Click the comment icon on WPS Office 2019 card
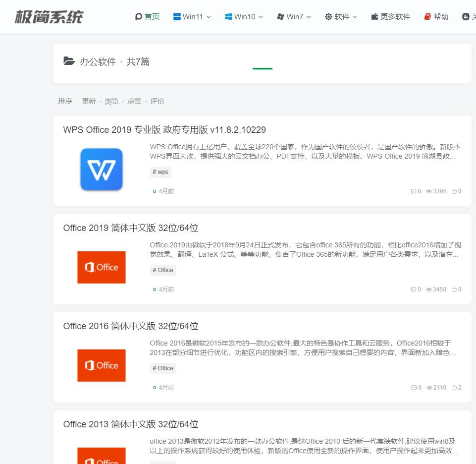The image size is (476, 464). [x=414, y=191]
